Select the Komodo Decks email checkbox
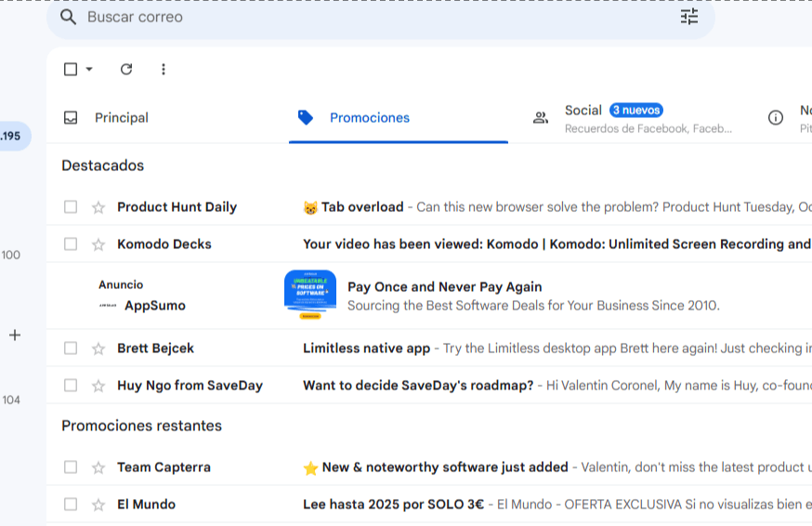This screenshot has height=526, width=812. coord(71,244)
